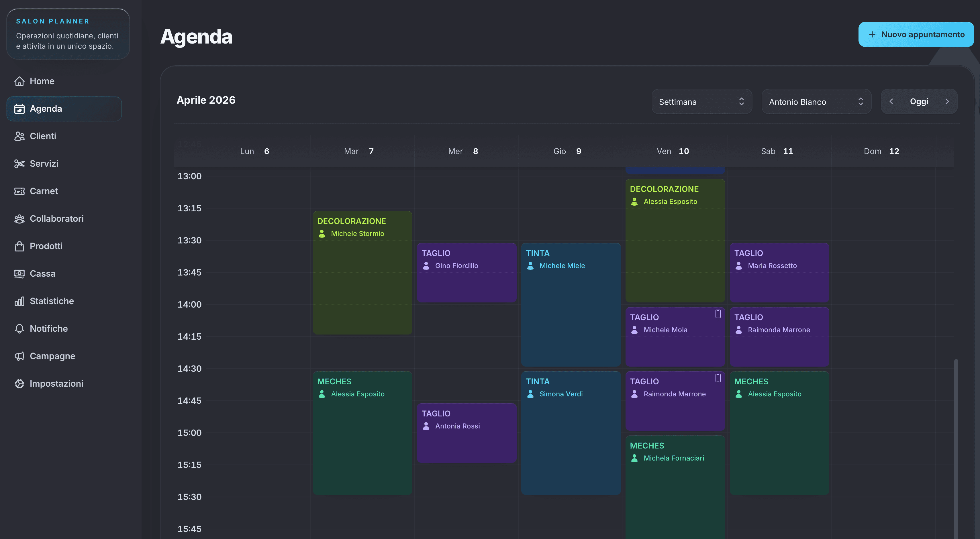Click Nuovo appuntamento button
The width and height of the screenshot is (980, 539).
[x=916, y=35]
